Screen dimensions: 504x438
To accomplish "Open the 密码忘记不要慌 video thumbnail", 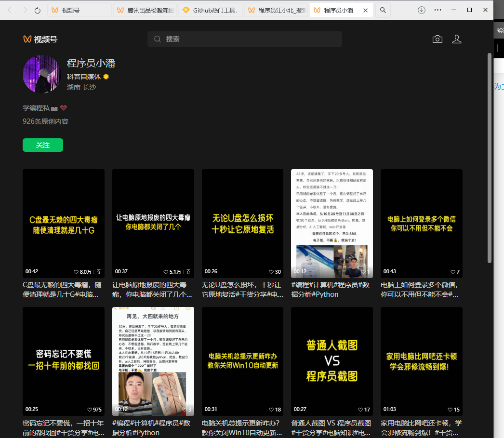I will pyautogui.click(x=64, y=361).
